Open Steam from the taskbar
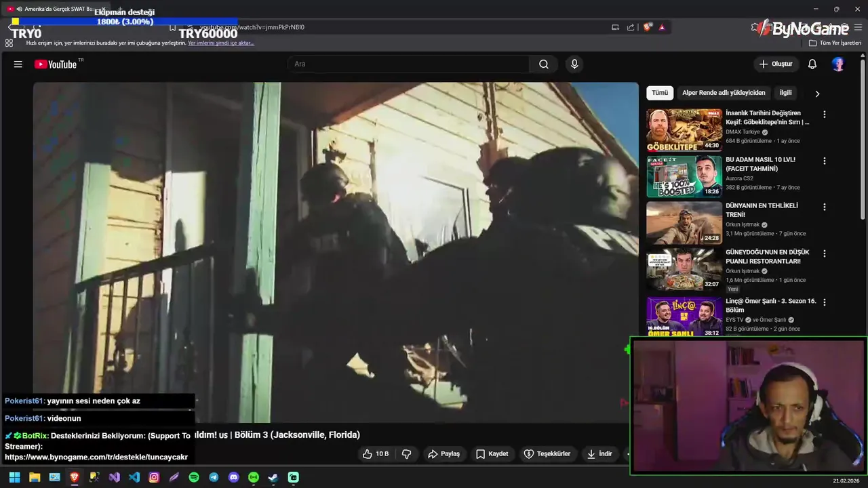The image size is (868, 488). point(273,477)
